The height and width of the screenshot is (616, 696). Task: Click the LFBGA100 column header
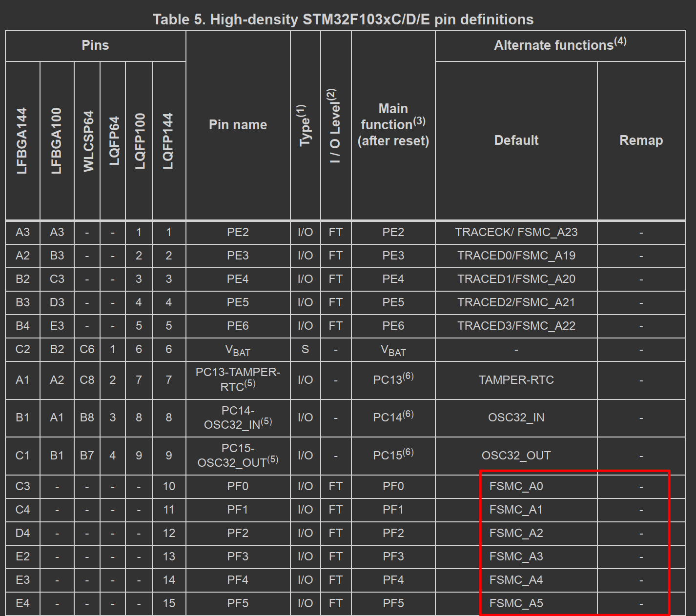tap(57, 140)
